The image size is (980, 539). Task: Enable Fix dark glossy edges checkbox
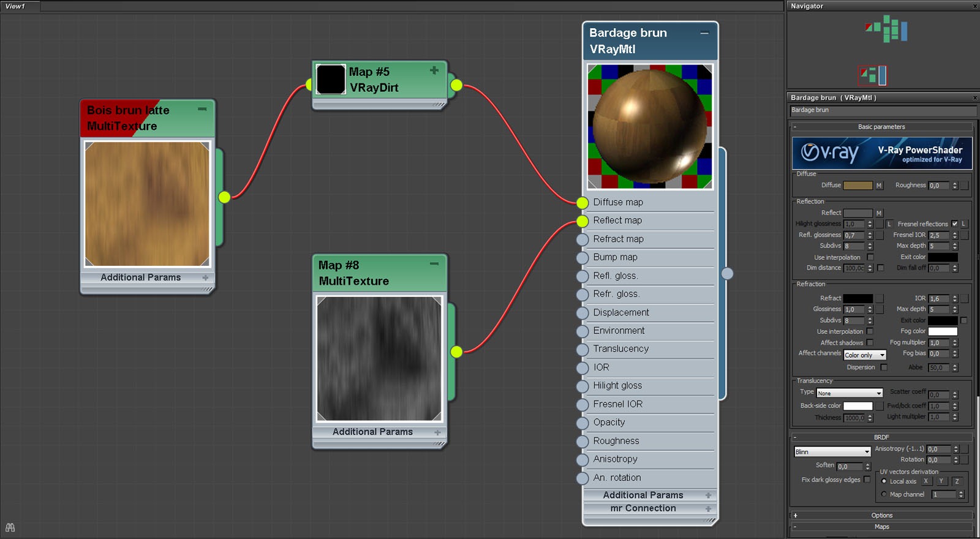coord(867,480)
